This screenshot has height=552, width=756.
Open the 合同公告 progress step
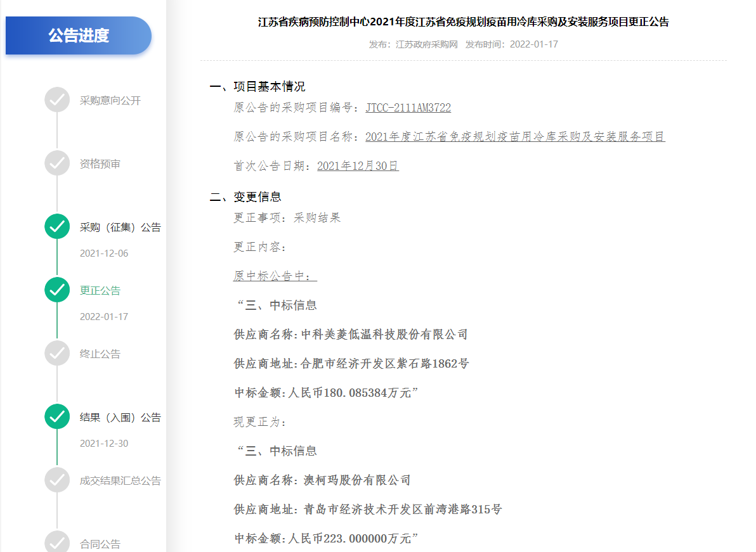100,544
